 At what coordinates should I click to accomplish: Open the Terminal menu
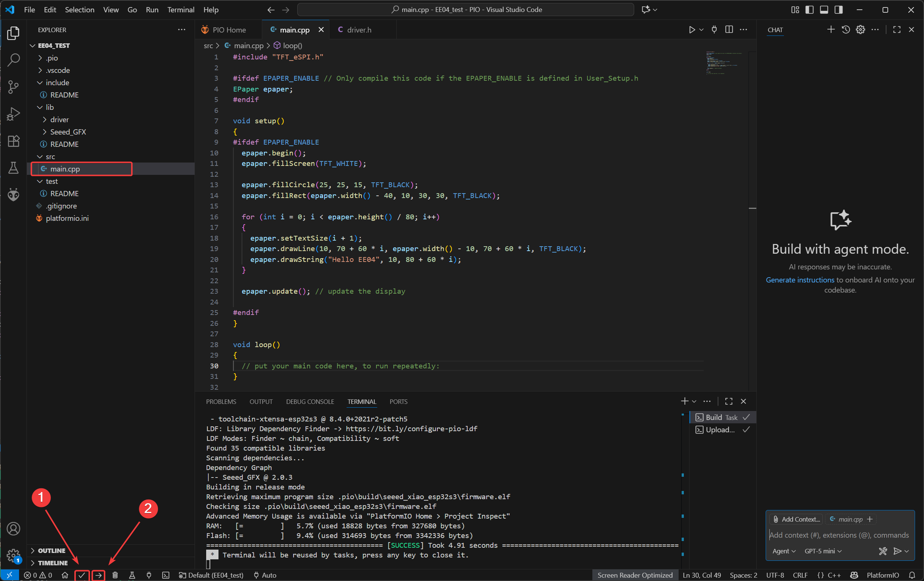(x=180, y=10)
